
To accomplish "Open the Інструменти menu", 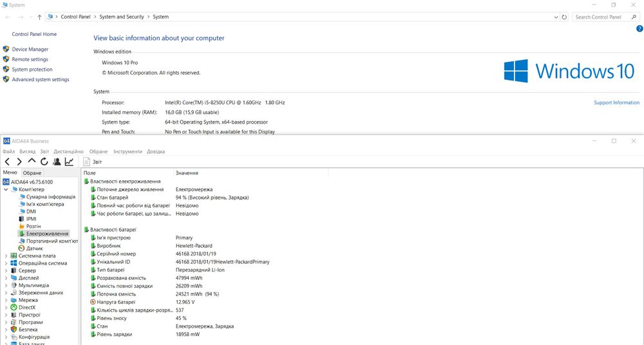I will coord(128,151).
